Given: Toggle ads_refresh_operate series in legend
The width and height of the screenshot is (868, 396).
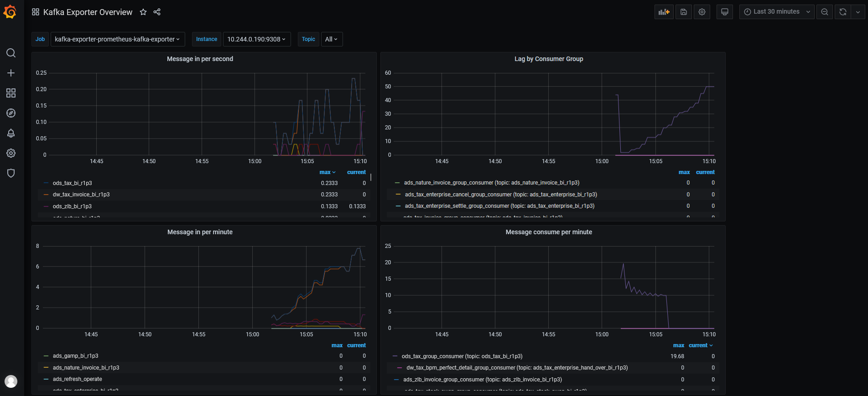Looking at the screenshot, I should pos(78,379).
